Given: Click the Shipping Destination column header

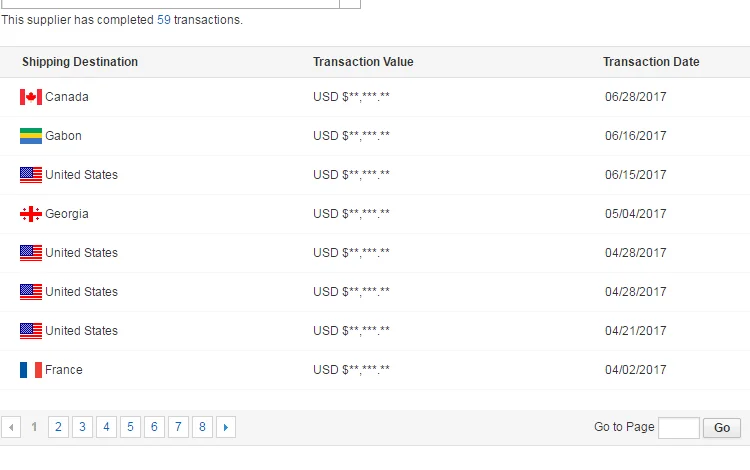Looking at the screenshot, I should [80, 62].
